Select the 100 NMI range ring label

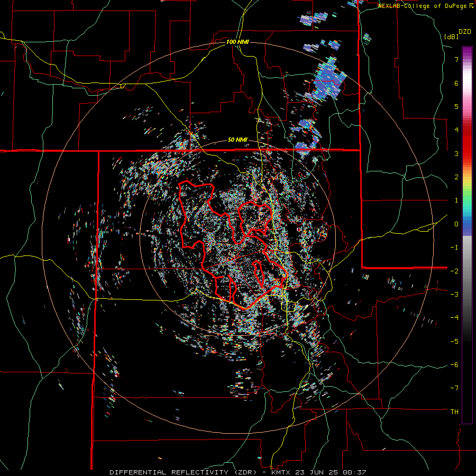tap(237, 42)
